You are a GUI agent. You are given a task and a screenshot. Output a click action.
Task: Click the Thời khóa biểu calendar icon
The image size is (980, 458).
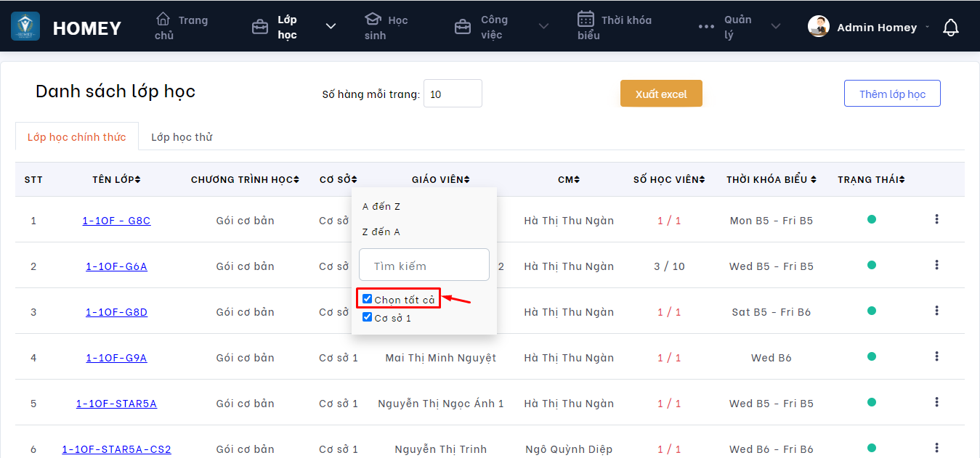point(586,19)
